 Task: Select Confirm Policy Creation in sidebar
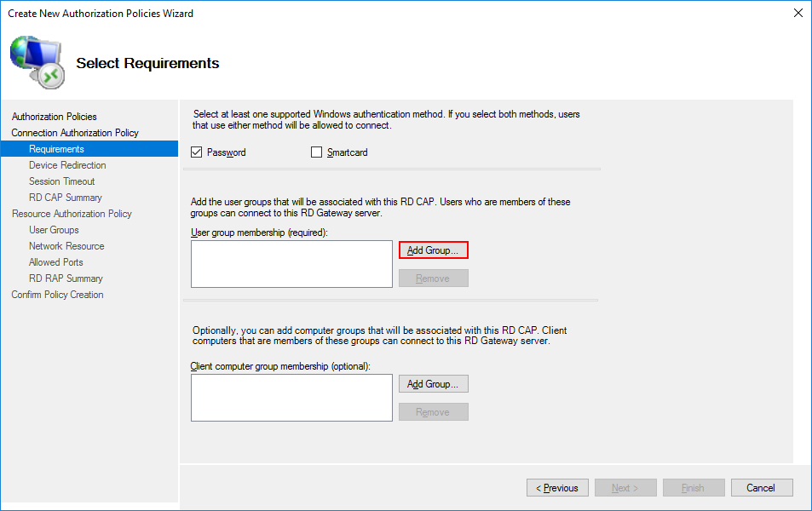point(57,295)
